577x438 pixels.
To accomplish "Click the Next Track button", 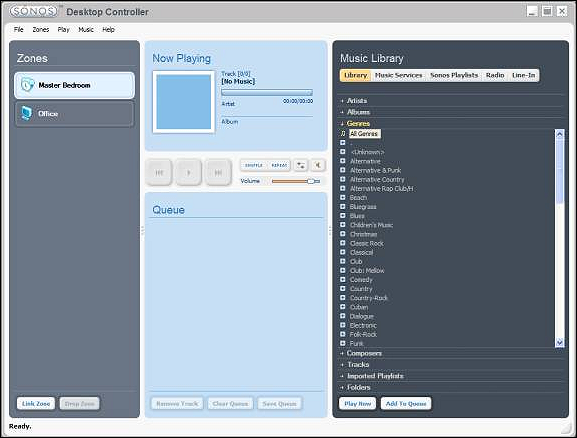I will 218,172.
